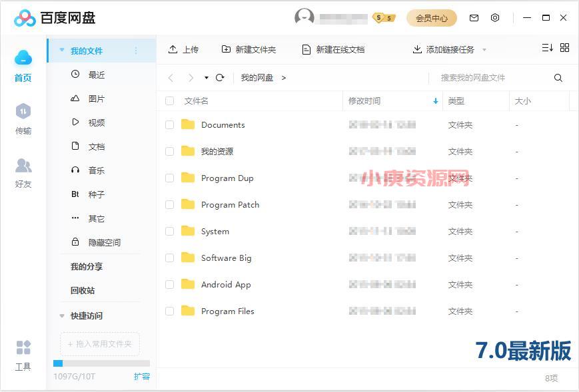The height and width of the screenshot is (392, 579).
Task: Open the Tools (工具) sidebar icon
Action: (23, 355)
